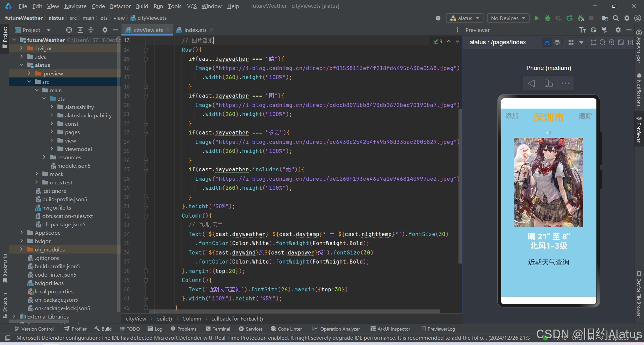Open IDE settings gear in the main toolbar
This screenshot has height=345, width=644.
point(627,18)
